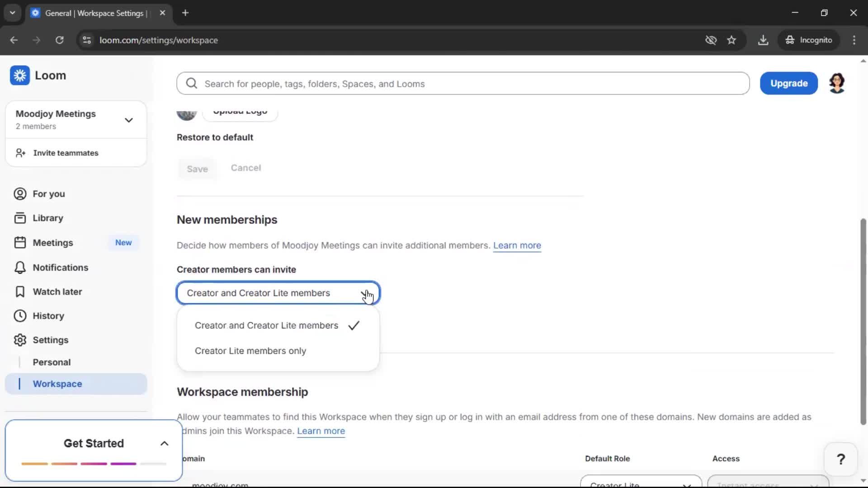Switch to Personal settings tab

(x=52, y=362)
